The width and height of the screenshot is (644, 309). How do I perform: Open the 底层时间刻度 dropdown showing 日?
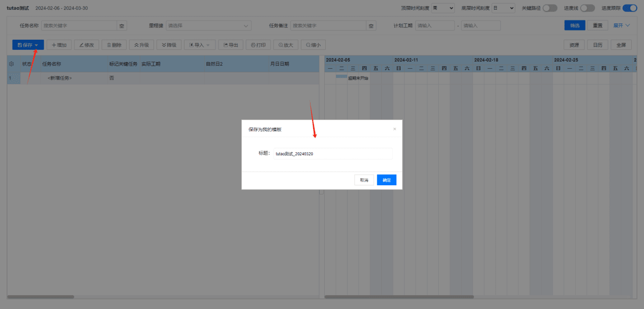[x=503, y=8]
